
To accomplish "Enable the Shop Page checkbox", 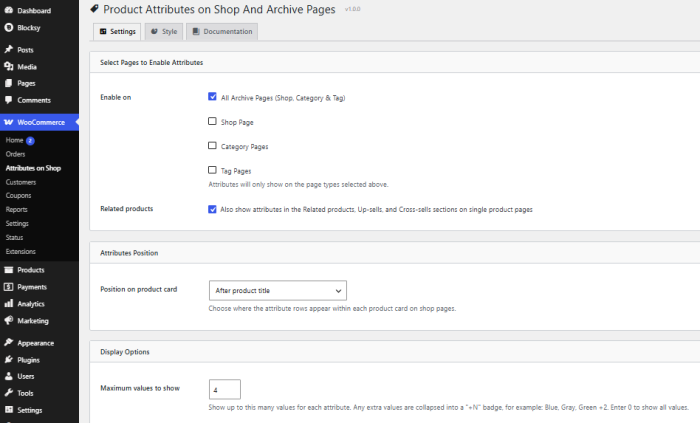I will [212, 121].
